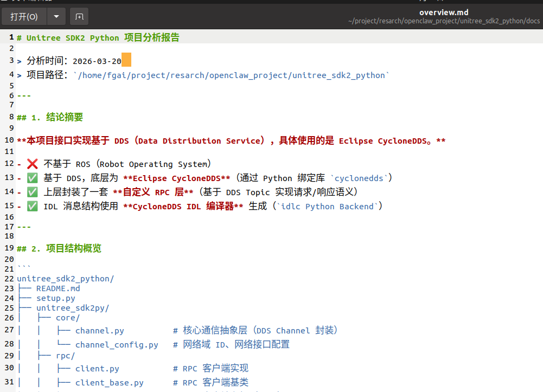The height and width of the screenshot is (392, 543).
Task: Click the channel.py entry on line 27
Action: [x=100, y=331]
